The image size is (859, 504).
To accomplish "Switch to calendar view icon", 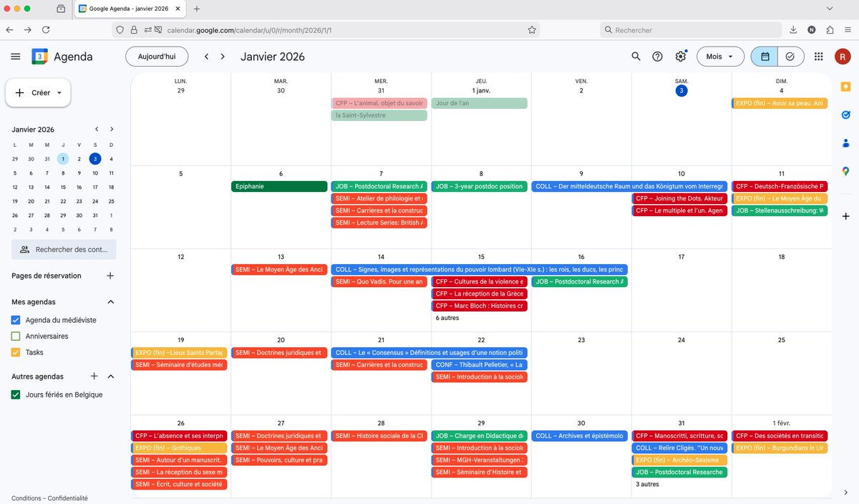I will 765,57.
